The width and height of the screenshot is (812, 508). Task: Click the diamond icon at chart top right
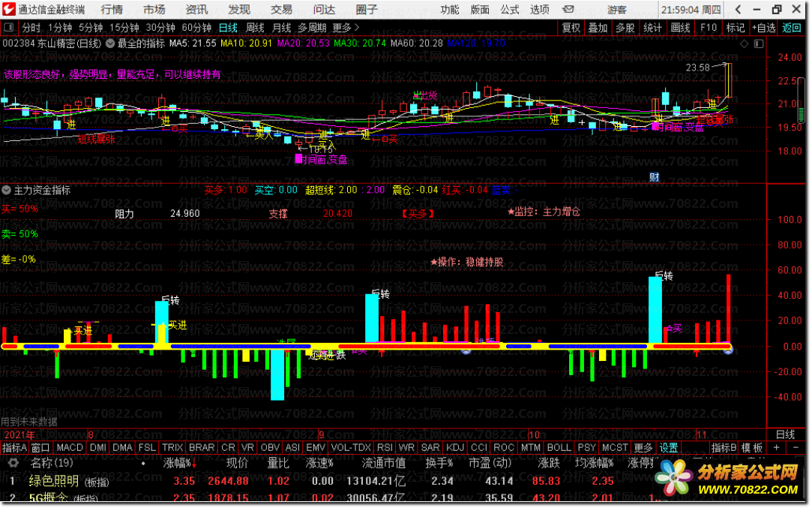(745, 44)
